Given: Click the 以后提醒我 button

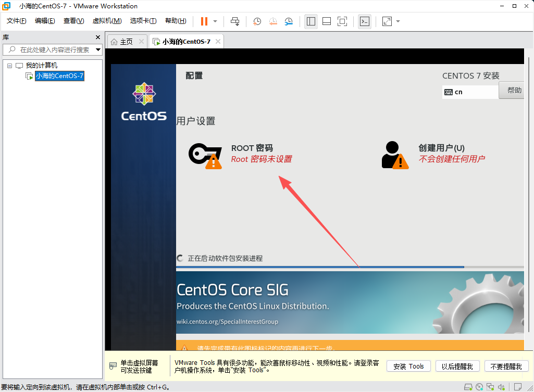Looking at the screenshot, I should pyautogui.click(x=457, y=366).
